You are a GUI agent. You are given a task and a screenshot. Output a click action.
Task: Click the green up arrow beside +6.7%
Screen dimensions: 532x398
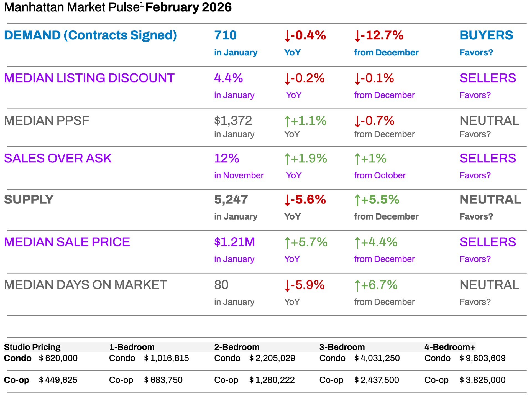pyautogui.click(x=357, y=285)
